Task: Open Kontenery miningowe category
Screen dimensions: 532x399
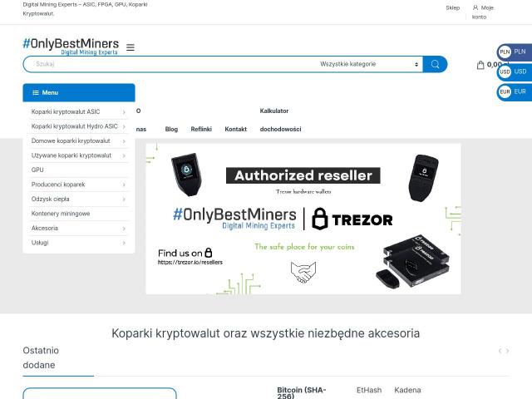Action: 61,214
